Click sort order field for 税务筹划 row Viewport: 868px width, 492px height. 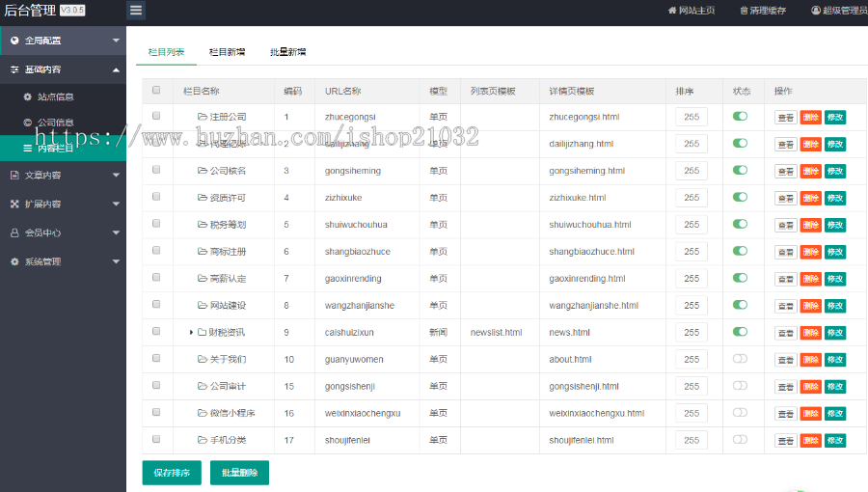point(691,225)
